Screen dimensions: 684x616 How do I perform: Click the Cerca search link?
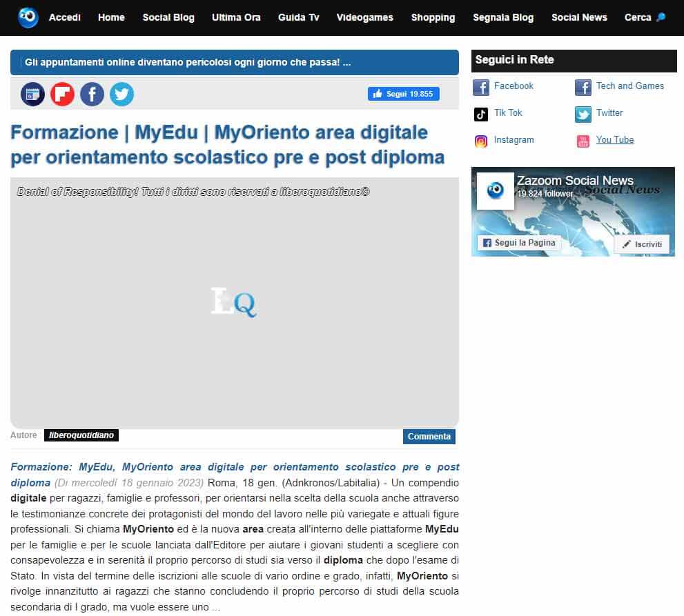tap(637, 17)
